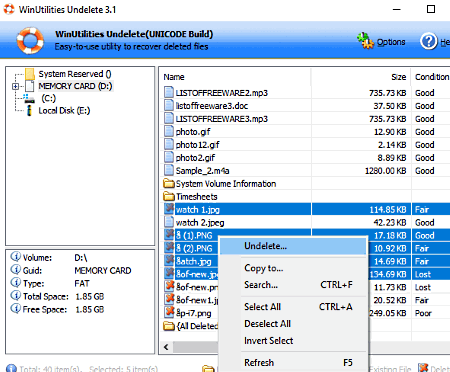Click the Type FAT value
This screenshot has width=450, height=372.
click(x=82, y=283)
